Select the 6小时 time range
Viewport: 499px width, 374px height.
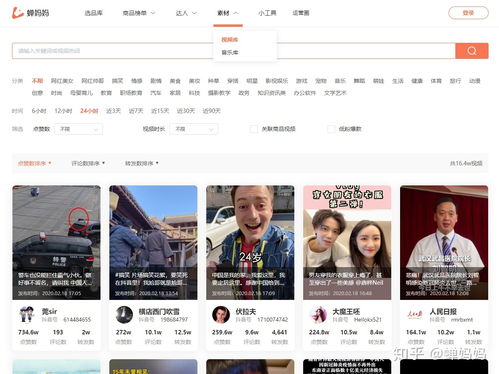[x=39, y=111]
